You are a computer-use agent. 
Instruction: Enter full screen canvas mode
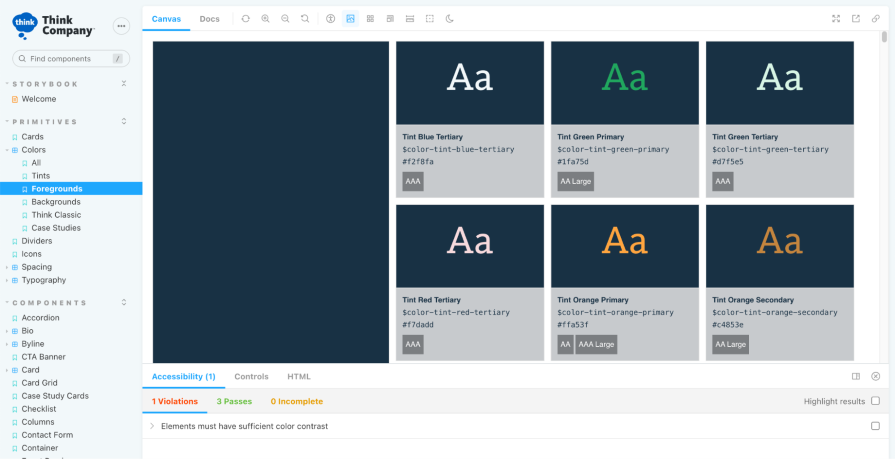(836, 18)
